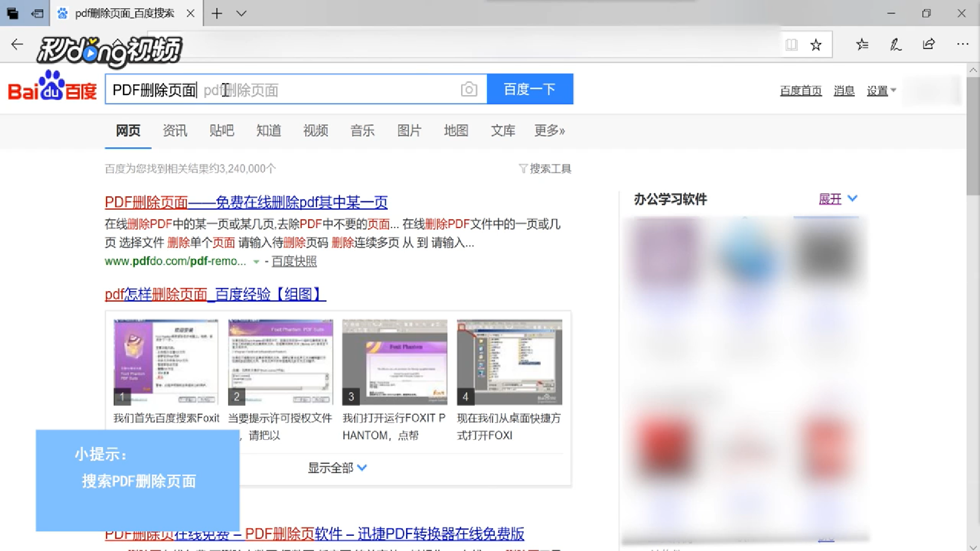This screenshot has height=551, width=980.
Task: Switch to the 资讯 tab
Action: coord(175,131)
